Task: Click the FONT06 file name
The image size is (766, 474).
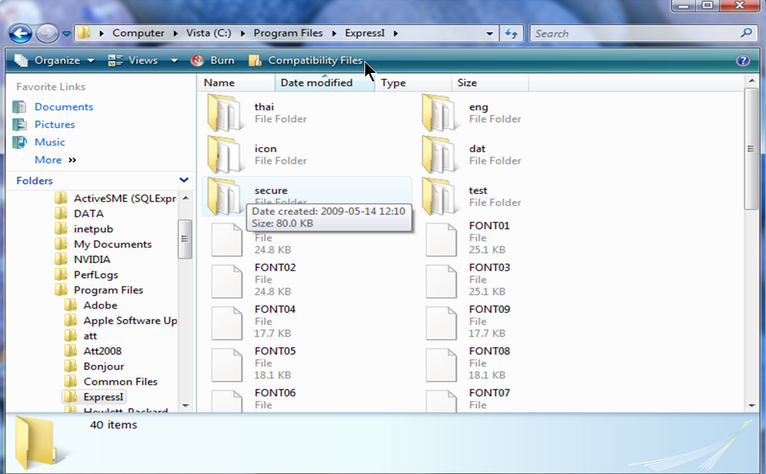Action: pos(275,393)
